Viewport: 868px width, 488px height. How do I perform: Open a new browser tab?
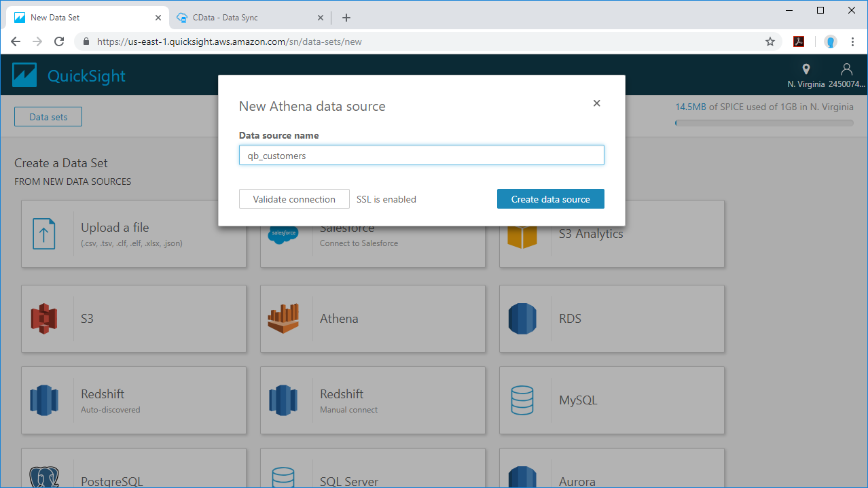[346, 18]
